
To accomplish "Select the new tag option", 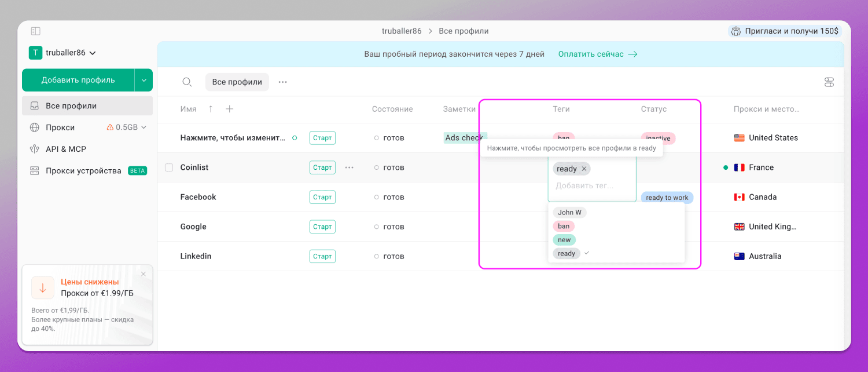I will pos(564,240).
